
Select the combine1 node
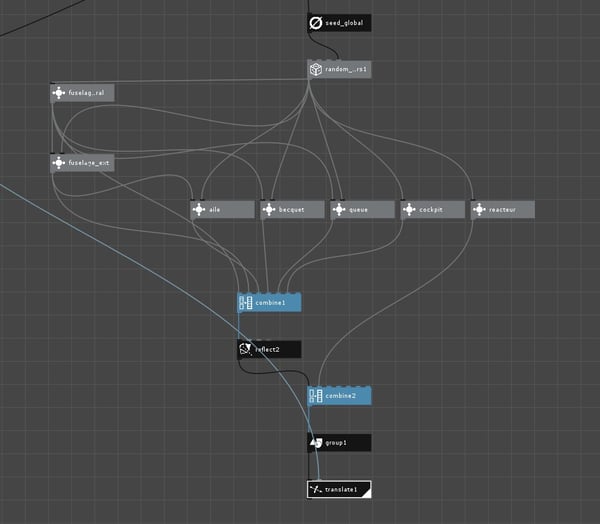(x=269, y=303)
